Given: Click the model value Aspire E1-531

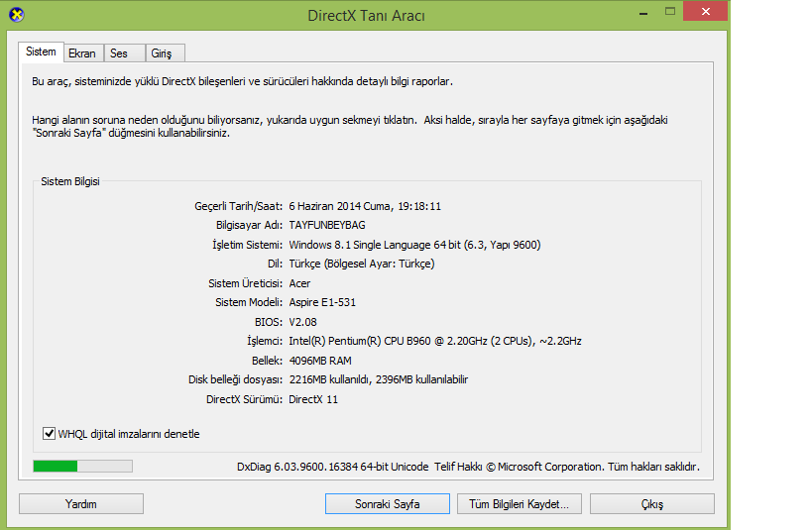Looking at the screenshot, I should click(322, 302).
